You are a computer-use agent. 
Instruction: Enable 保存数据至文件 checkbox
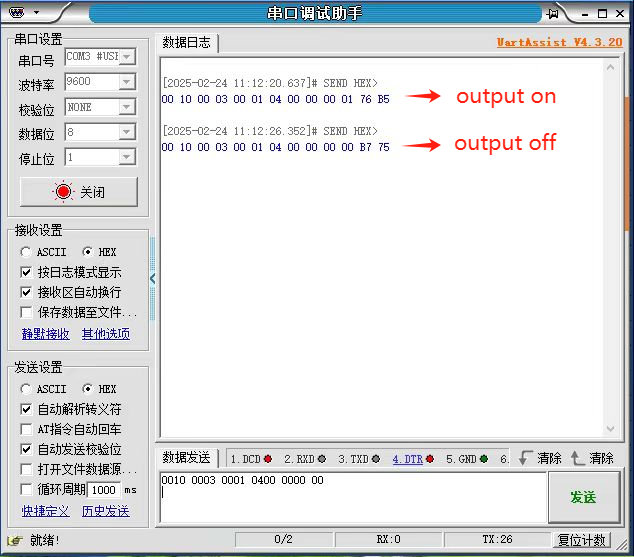tap(26, 312)
